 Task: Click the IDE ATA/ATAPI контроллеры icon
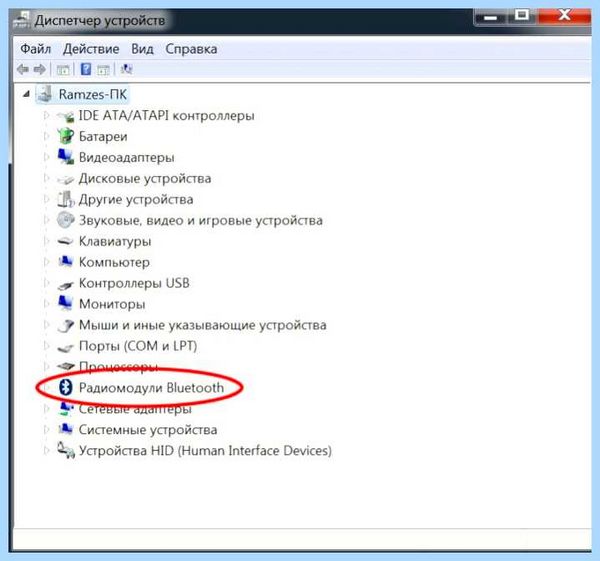[65, 116]
